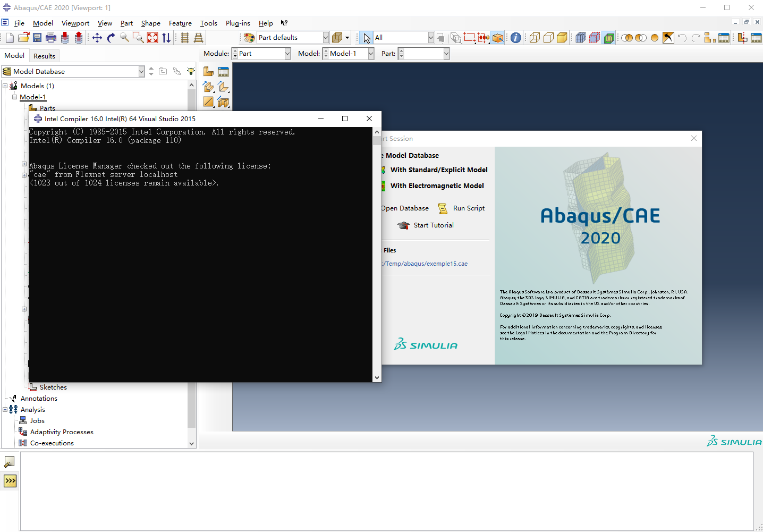
Task: Click the model tree scrollbar up arrow
Action: 192,85
